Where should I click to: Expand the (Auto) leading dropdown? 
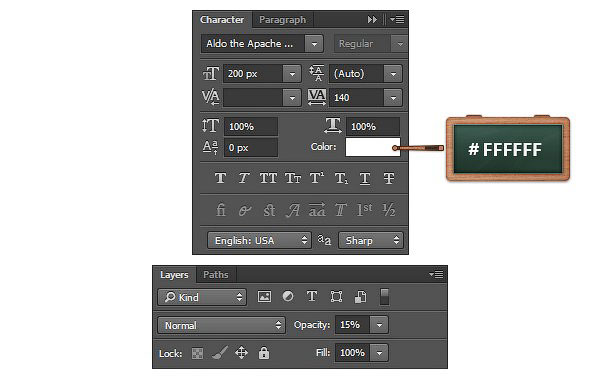tap(393, 74)
